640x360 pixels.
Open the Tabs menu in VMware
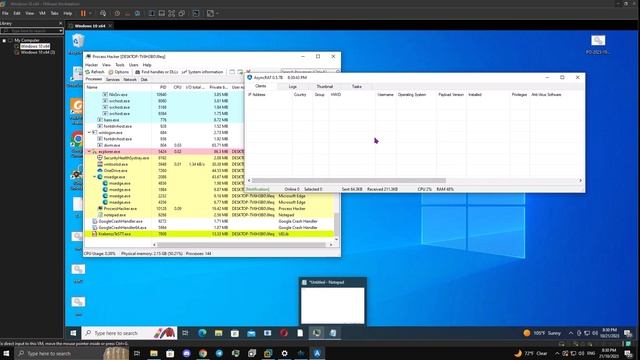pos(54,13)
